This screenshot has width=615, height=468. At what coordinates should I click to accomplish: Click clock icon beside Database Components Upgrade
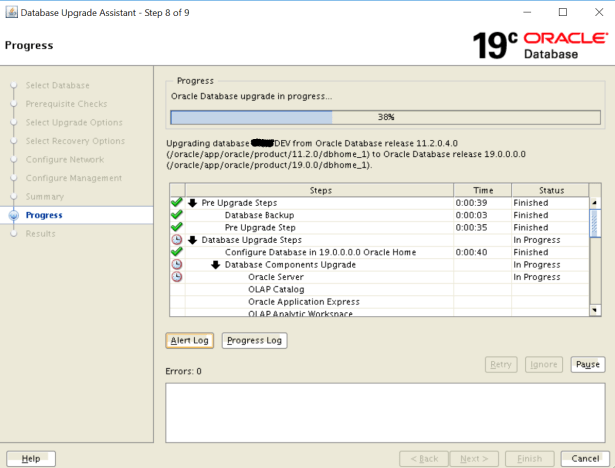click(x=177, y=264)
